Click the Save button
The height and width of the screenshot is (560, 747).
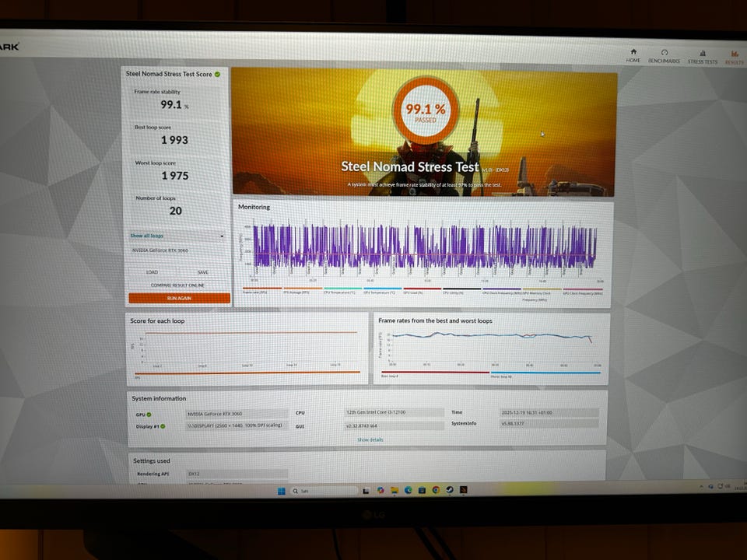(203, 272)
